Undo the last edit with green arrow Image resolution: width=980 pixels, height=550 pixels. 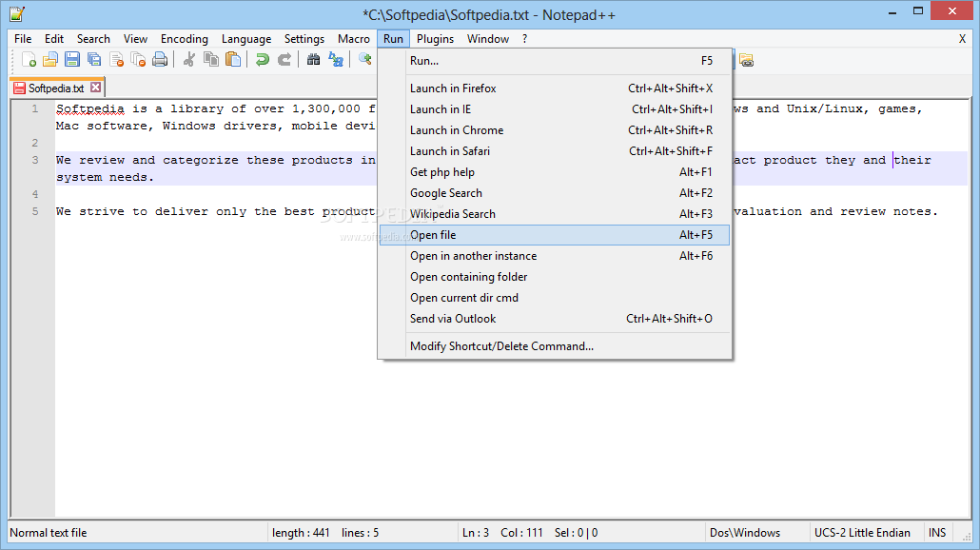pyautogui.click(x=263, y=60)
